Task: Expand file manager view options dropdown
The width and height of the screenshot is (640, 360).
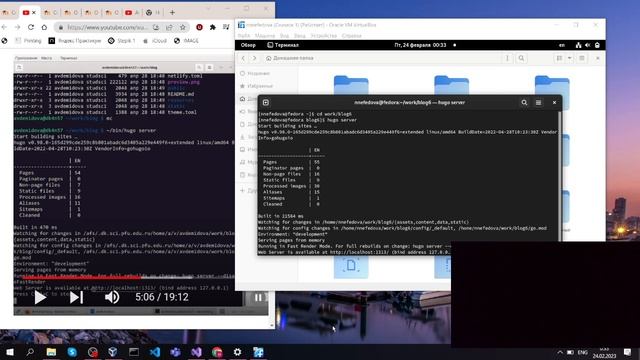Action: click(569, 58)
